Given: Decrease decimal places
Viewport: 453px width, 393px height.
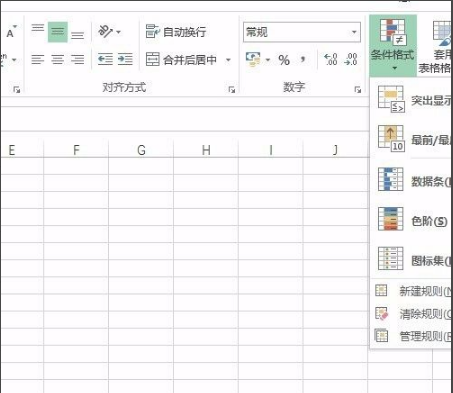Looking at the screenshot, I should (x=351, y=59).
